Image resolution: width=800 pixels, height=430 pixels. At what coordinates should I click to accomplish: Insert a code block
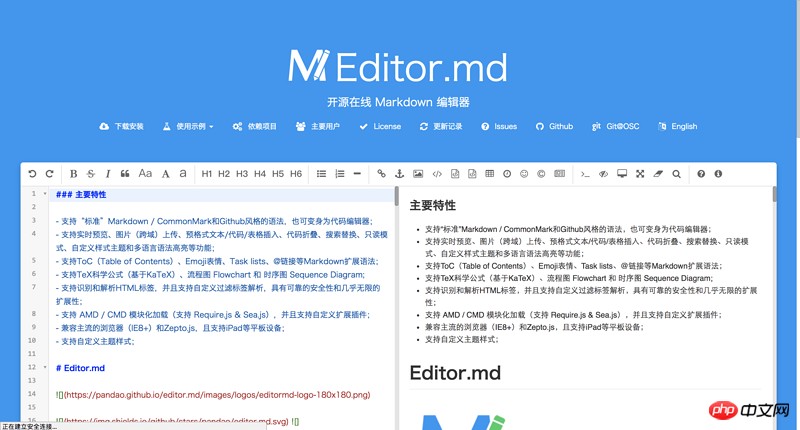coord(472,173)
